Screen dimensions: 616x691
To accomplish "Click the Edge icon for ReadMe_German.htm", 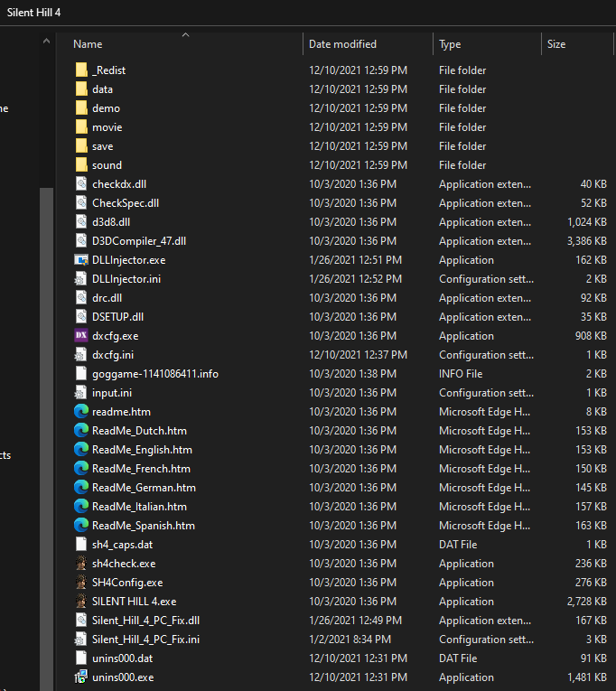I will (x=81, y=487).
